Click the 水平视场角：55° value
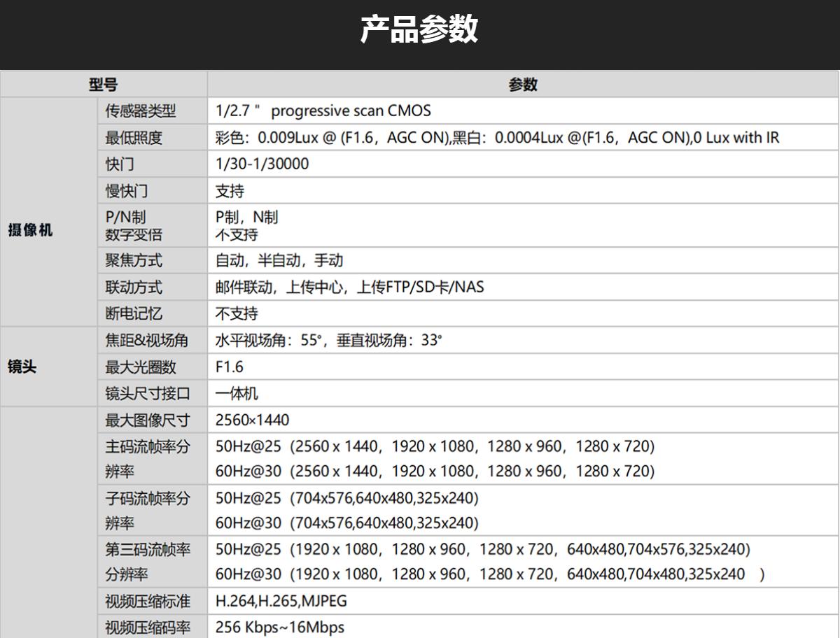 tap(270, 340)
